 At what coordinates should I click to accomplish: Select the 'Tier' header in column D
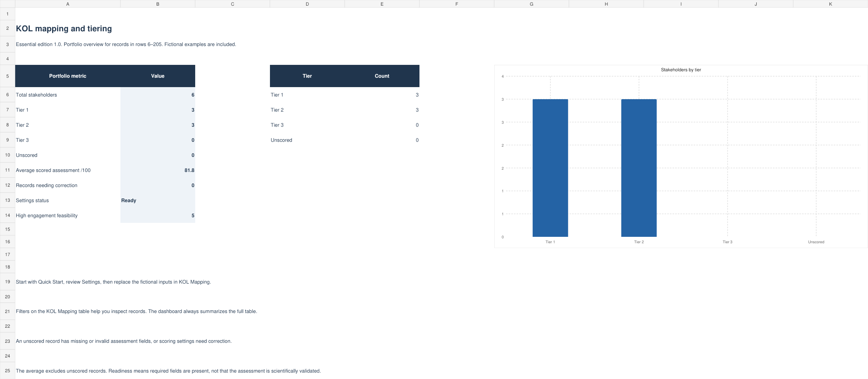[307, 76]
